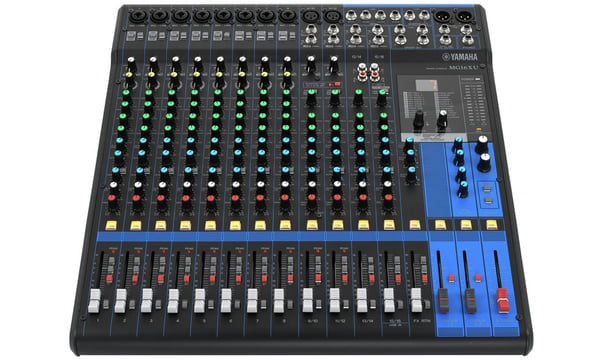Viewport: 600px width, 360px height.
Task: Touch the darker group fader beside the red master fader
Action: [x=470, y=301]
